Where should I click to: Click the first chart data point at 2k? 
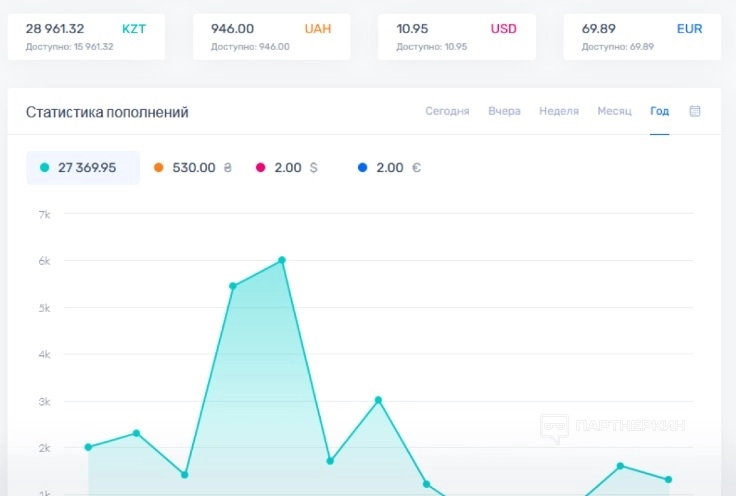tap(88, 447)
